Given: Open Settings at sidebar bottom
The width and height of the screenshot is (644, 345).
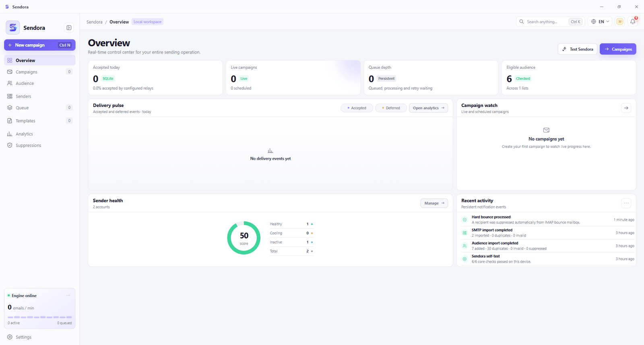Looking at the screenshot, I should coord(40,337).
